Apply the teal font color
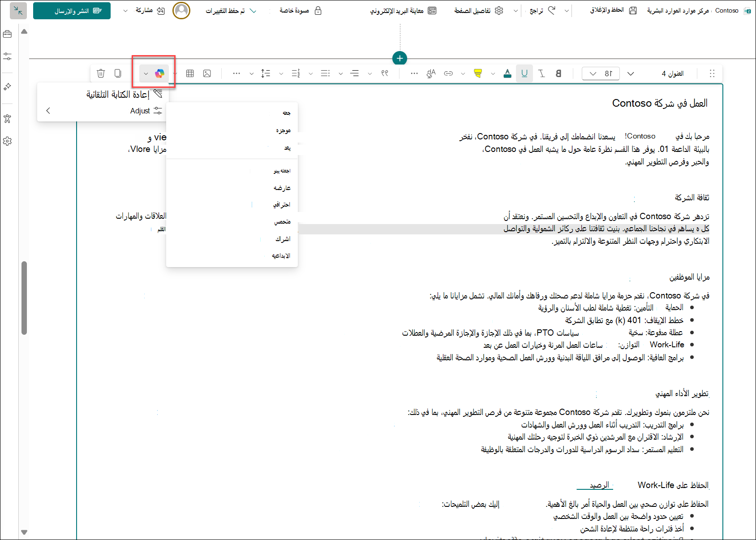Screen dimensions: 756x540 click(507, 73)
